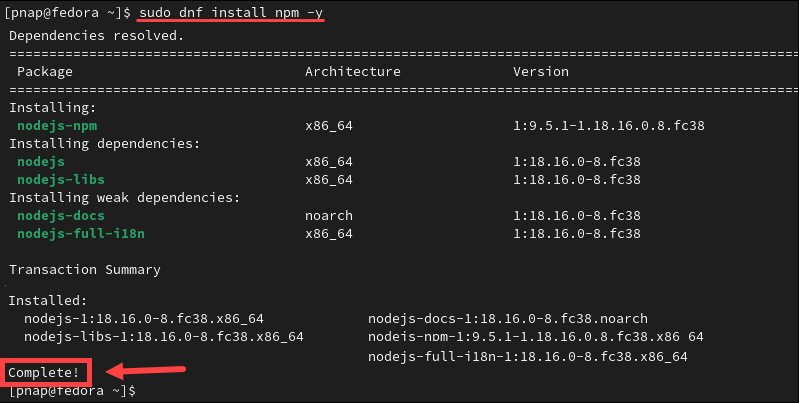Click the nodejs-libs package in the dependencies list

coord(61,179)
